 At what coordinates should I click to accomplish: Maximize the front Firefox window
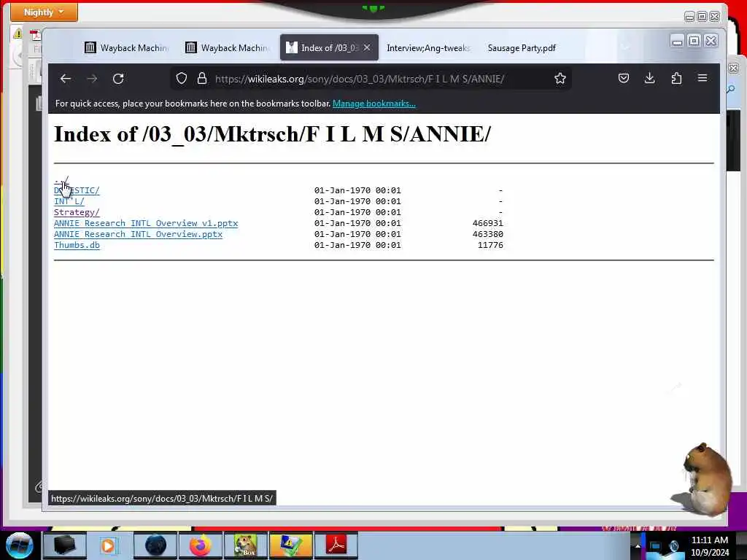pyautogui.click(x=694, y=41)
